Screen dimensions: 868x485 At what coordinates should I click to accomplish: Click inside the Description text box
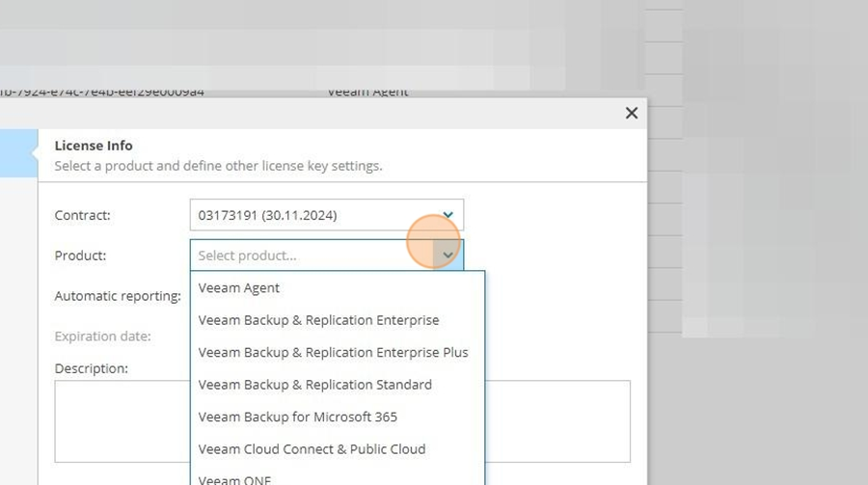[x=556, y=420]
